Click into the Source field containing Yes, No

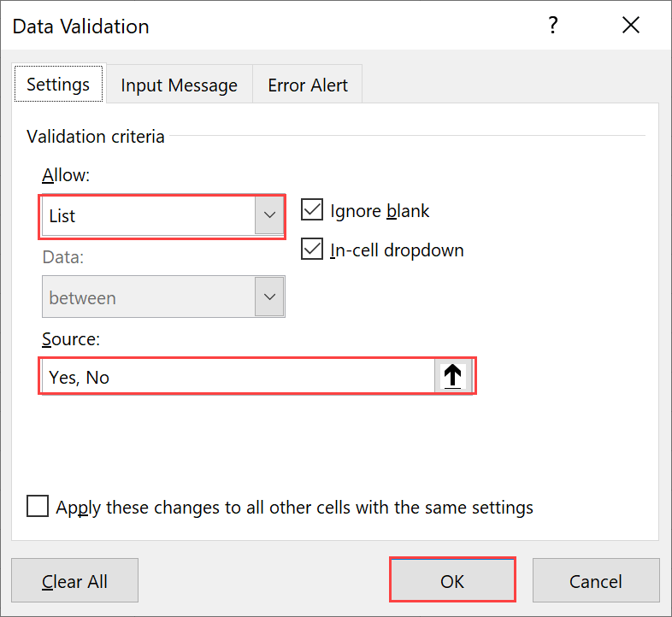tap(239, 376)
